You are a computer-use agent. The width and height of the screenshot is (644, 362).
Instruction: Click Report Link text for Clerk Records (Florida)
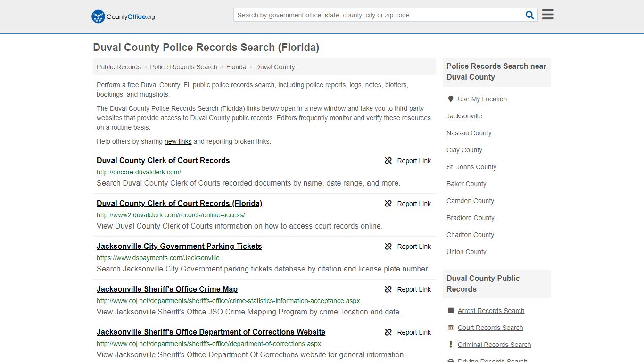(414, 204)
